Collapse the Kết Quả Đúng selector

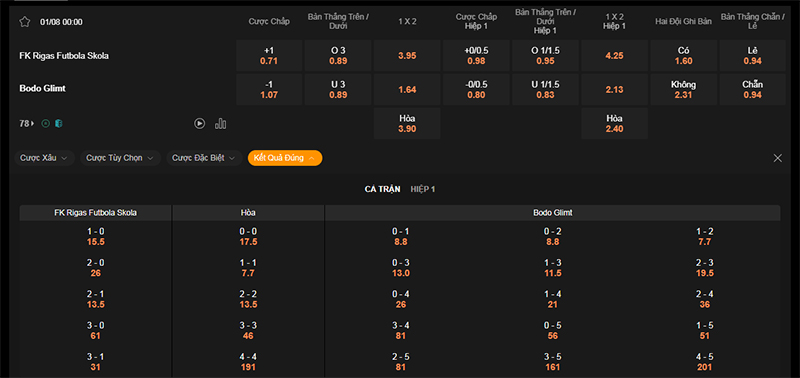[x=285, y=158]
